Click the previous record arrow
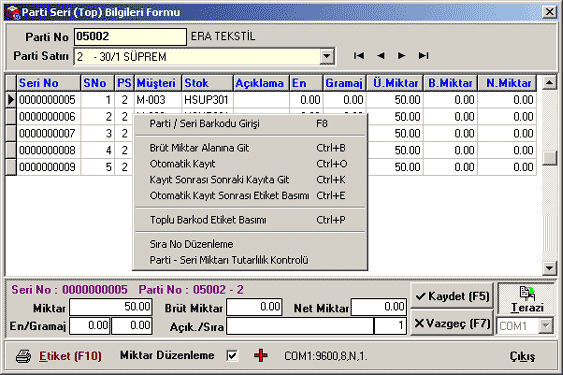This screenshot has width=563, height=375. [x=381, y=56]
